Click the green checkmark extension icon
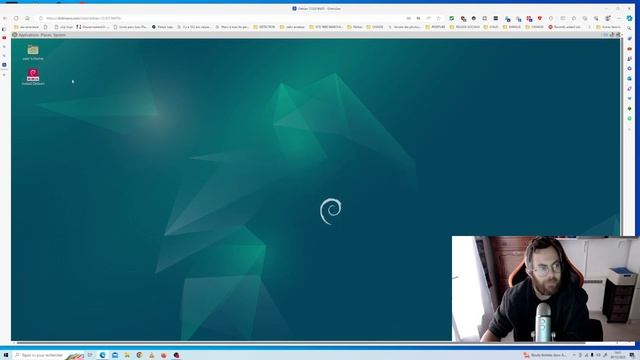Image resolution: width=640 pixels, height=360 pixels. 451,18
